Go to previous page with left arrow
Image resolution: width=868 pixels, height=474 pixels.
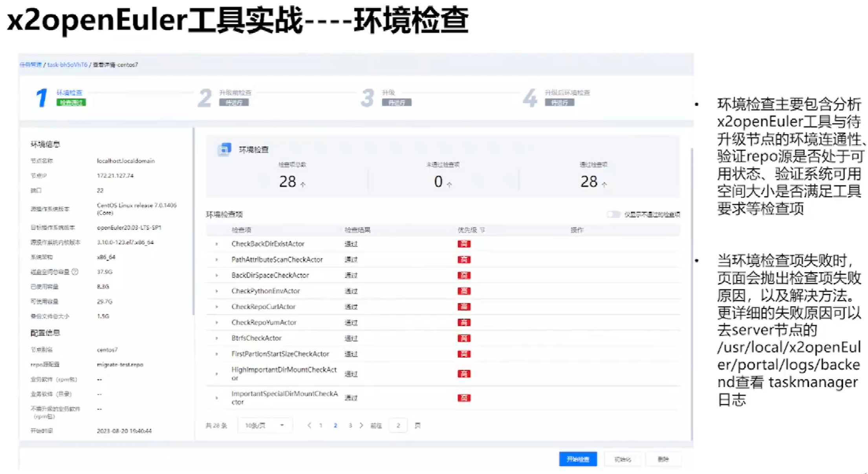309,425
